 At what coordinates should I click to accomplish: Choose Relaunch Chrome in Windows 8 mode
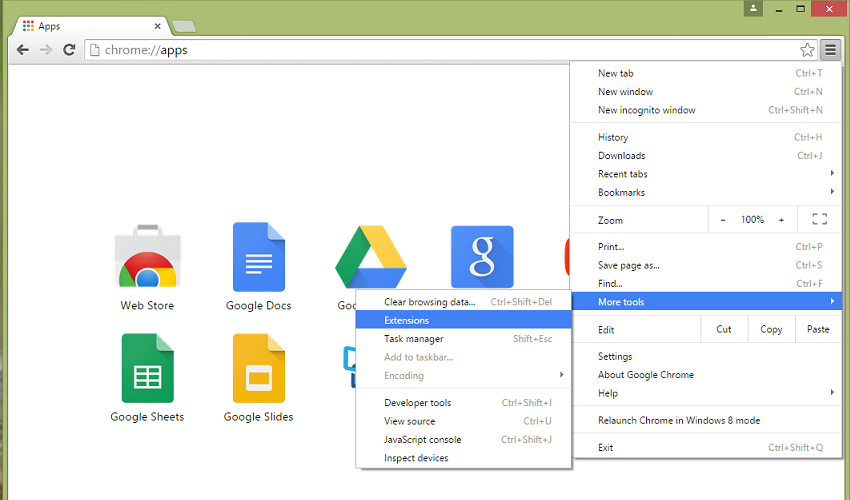(706, 420)
